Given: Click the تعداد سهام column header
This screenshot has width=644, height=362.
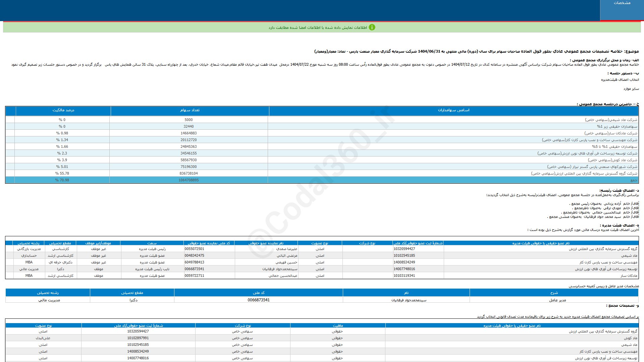Looking at the screenshot, I should click(x=190, y=110).
